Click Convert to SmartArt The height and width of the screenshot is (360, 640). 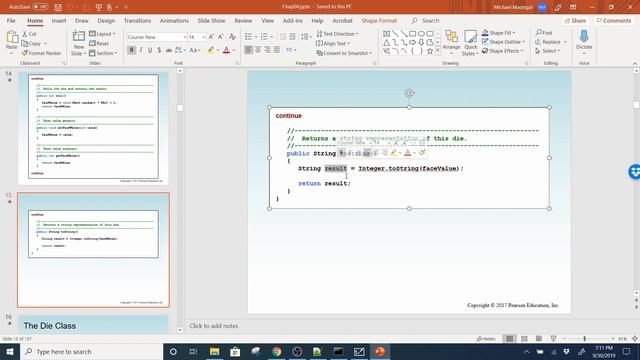(344, 53)
